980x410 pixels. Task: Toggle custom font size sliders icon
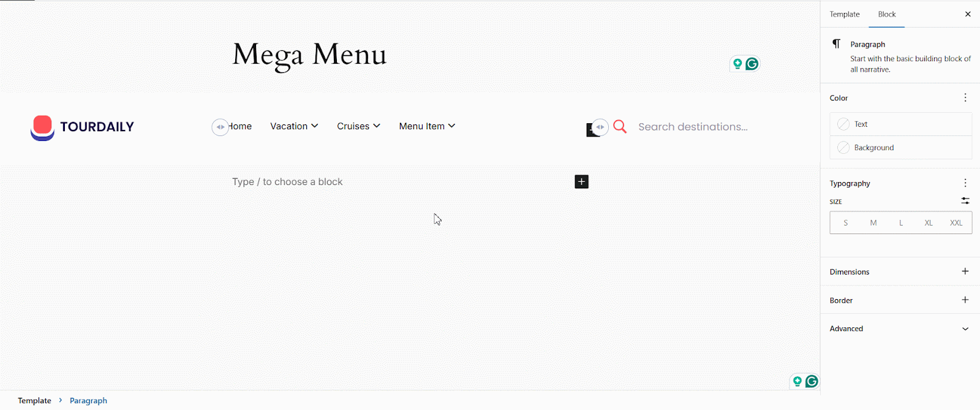pos(965,200)
